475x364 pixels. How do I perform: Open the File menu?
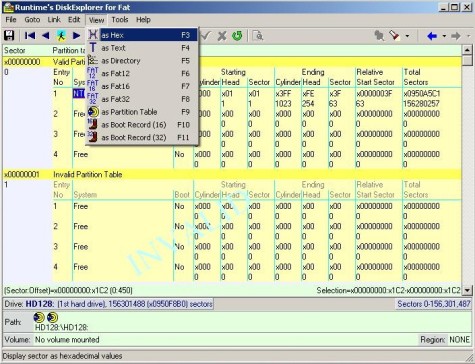click(x=11, y=20)
